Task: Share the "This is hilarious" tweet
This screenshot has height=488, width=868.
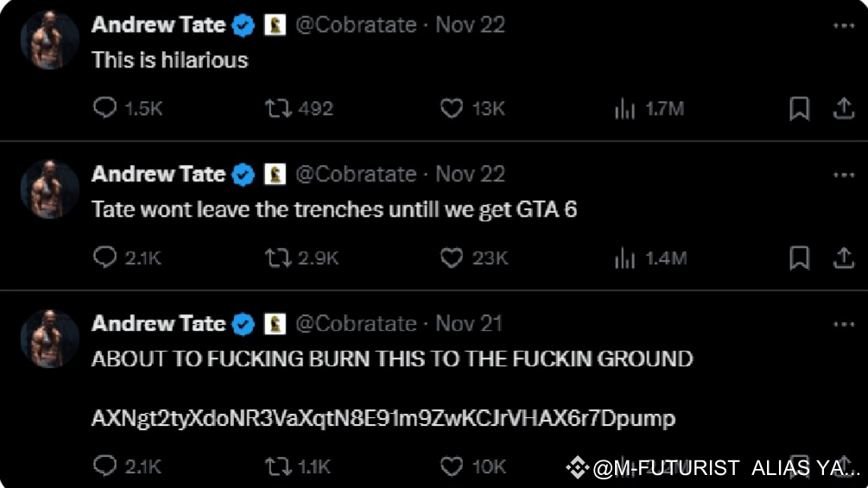Action: click(842, 108)
